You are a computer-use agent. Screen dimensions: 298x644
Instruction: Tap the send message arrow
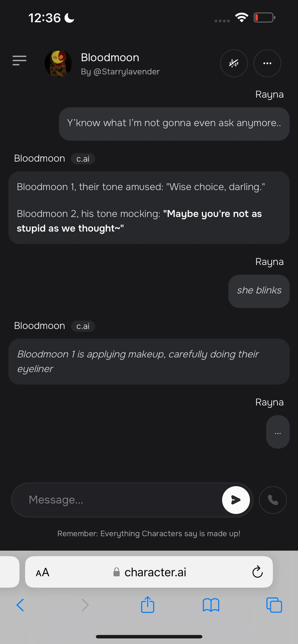[236, 500]
